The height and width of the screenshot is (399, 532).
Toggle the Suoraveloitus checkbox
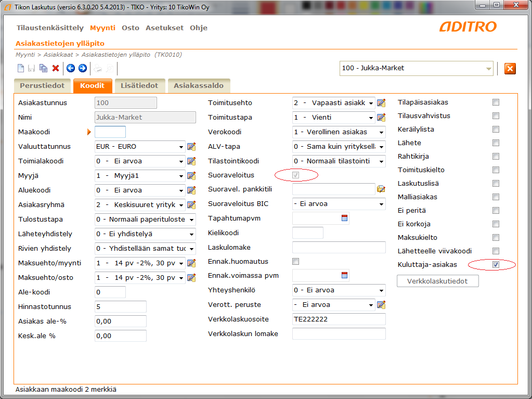tap(295, 175)
